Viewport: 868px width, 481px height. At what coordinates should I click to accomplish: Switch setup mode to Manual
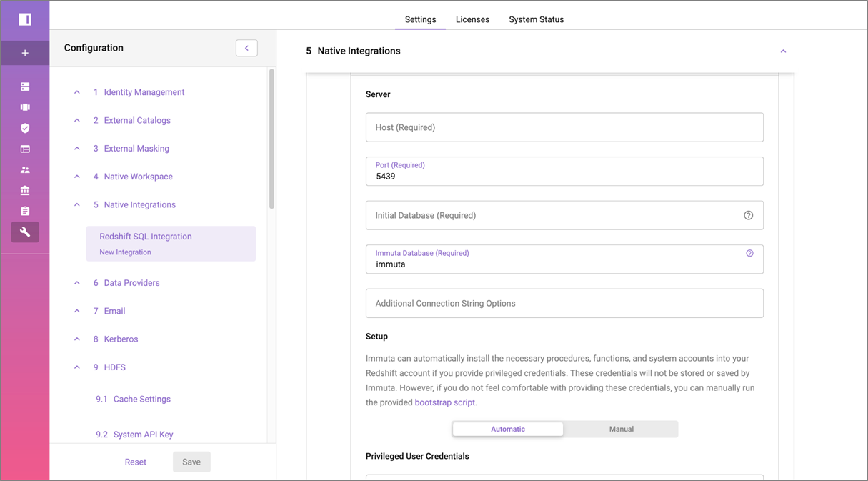coord(621,429)
